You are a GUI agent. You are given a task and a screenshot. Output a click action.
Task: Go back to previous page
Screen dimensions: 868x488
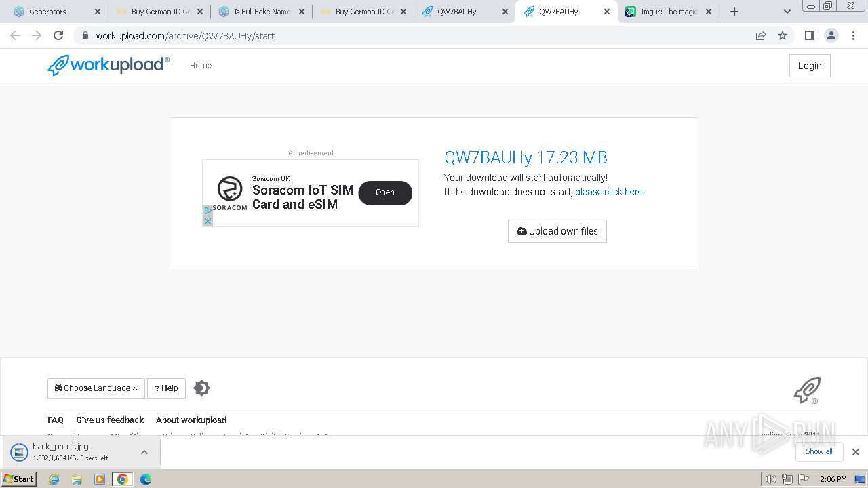point(15,35)
